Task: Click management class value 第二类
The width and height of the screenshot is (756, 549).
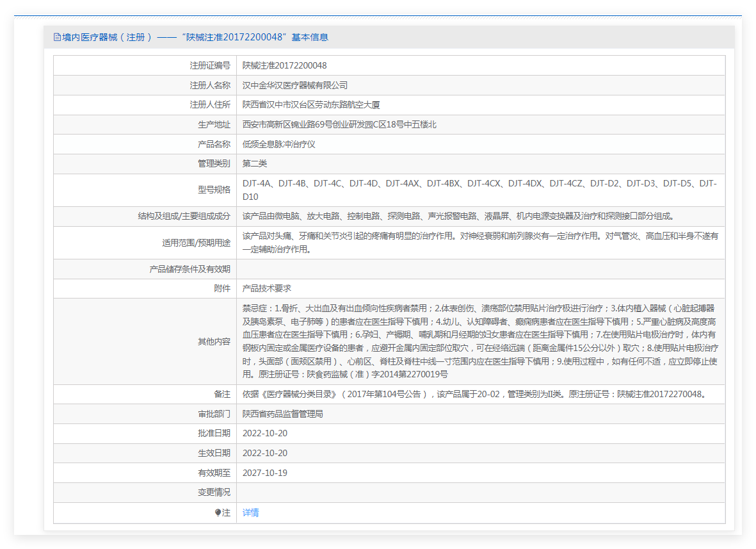Action: pos(255,163)
